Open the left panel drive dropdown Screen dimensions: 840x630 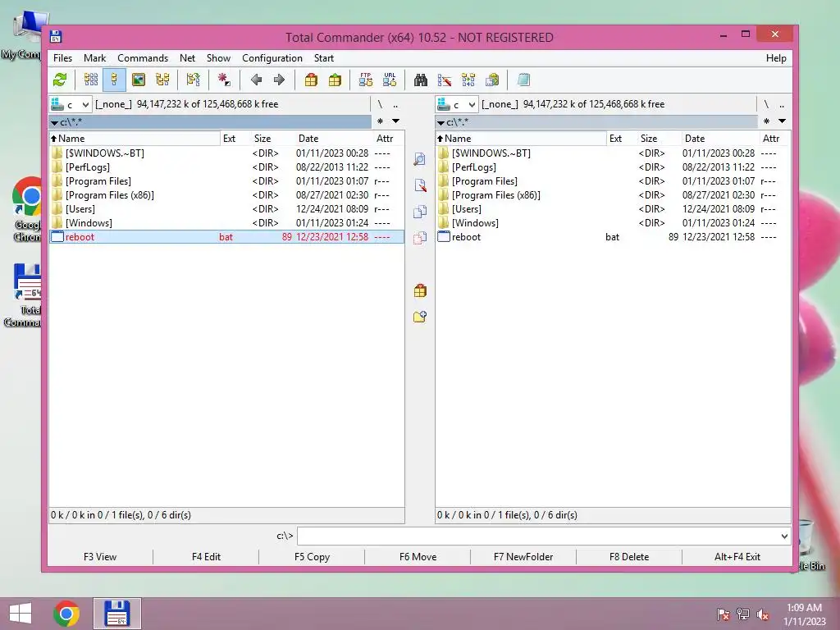(x=71, y=104)
